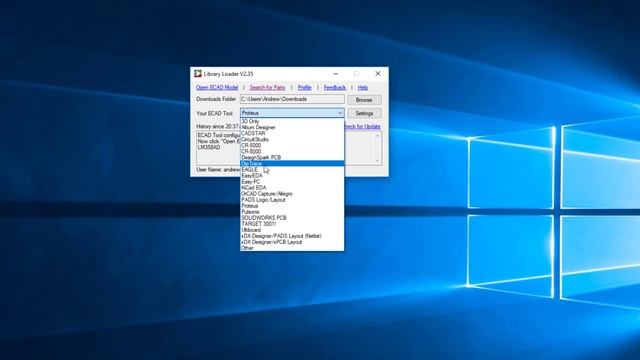640x360 pixels.
Task: Click the history box scroll up arrow
Action: pos(378,135)
